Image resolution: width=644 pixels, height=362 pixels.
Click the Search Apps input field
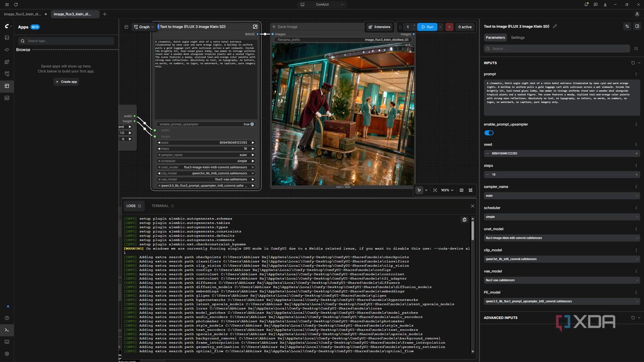(x=66, y=41)
